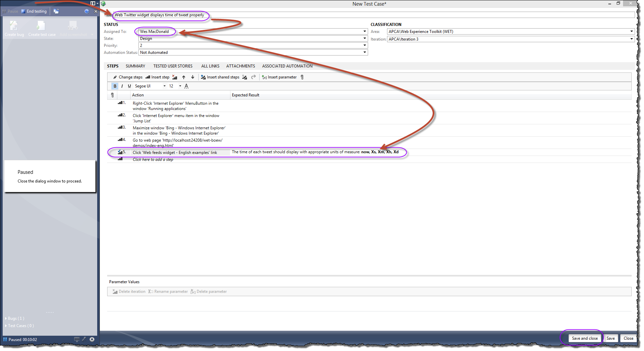
Task: Click End testing
Action: 34,11
